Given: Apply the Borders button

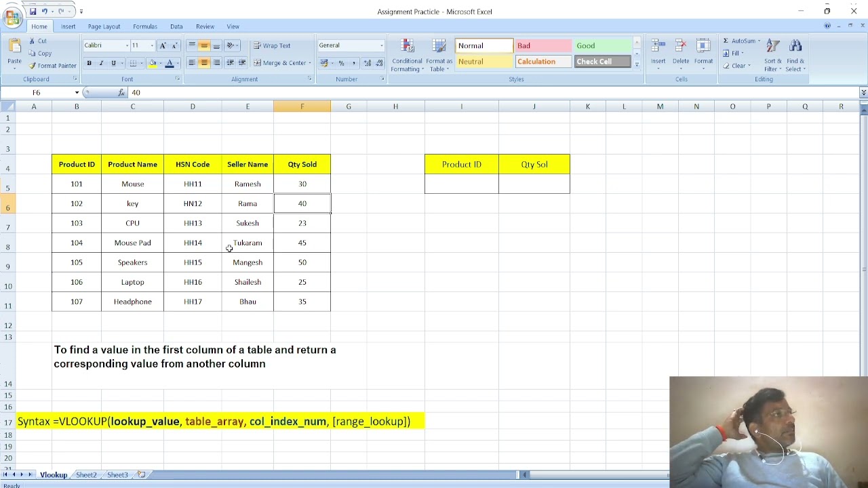Looking at the screenshot, I should coord(133,63).
